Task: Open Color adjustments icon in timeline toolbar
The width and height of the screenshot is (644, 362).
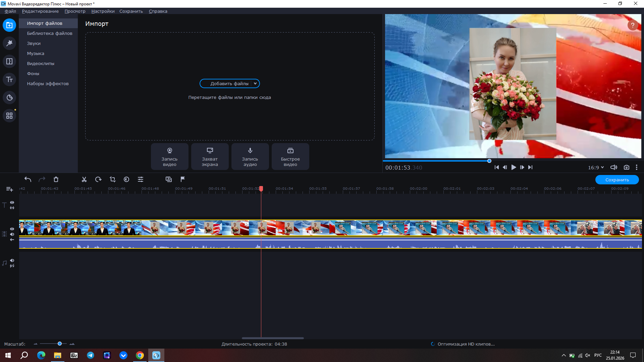Action: pyautogui.click(x=126, y=179)
